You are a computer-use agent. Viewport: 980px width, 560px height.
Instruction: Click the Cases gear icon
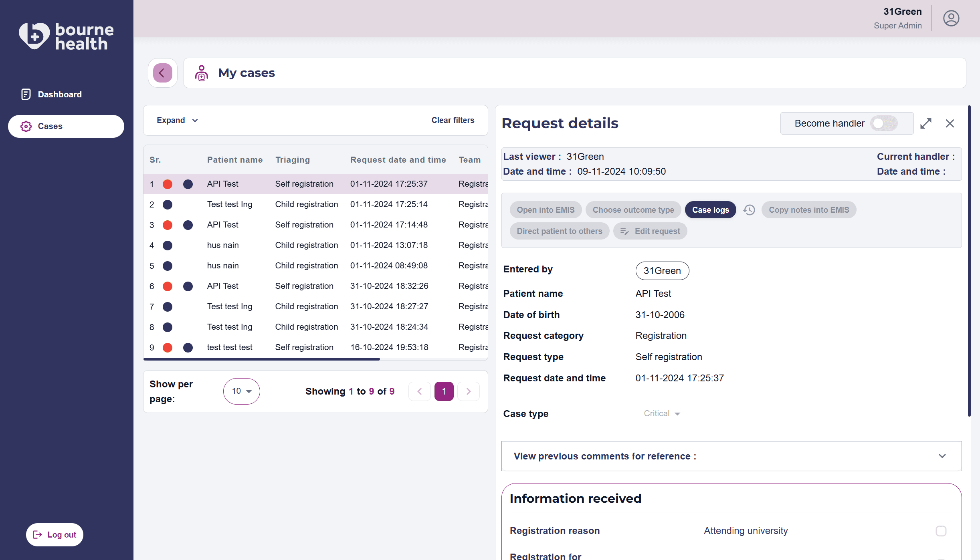(x=26, y=126)
